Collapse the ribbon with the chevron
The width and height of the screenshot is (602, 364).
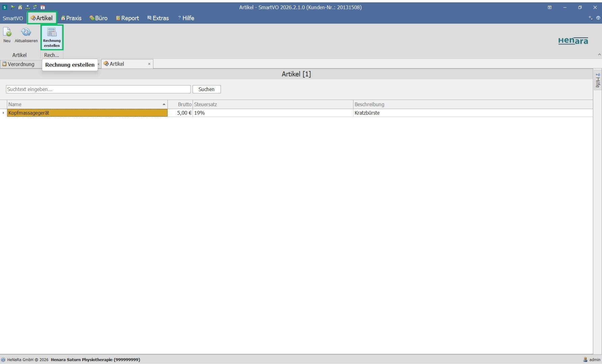[599, 55]
